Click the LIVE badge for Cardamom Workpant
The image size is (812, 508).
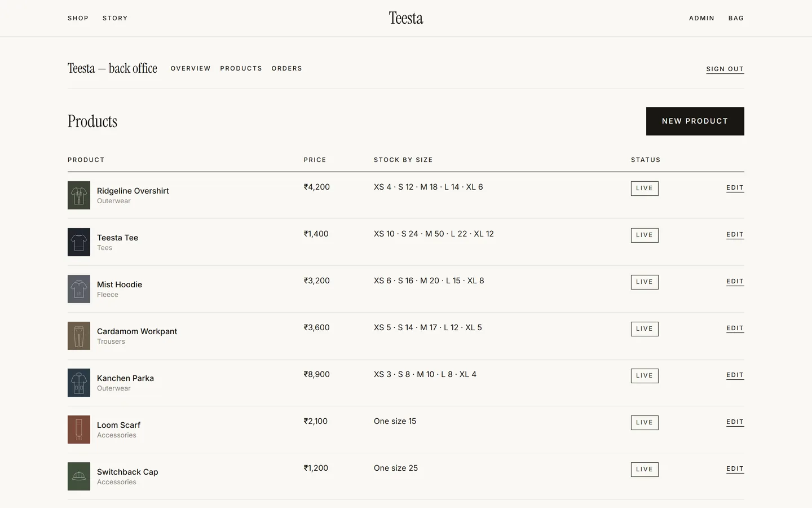pyautogui.click(x=645, y=329)
